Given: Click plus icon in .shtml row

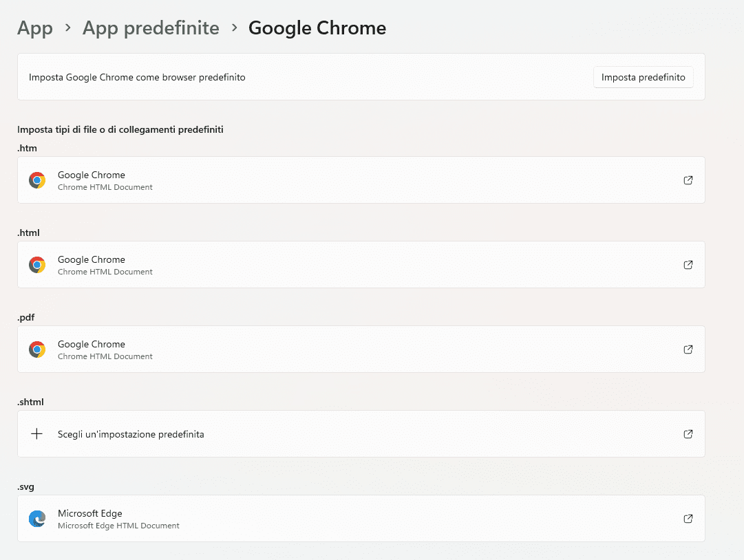Looking at the screenshot, I should pos(37,434).
